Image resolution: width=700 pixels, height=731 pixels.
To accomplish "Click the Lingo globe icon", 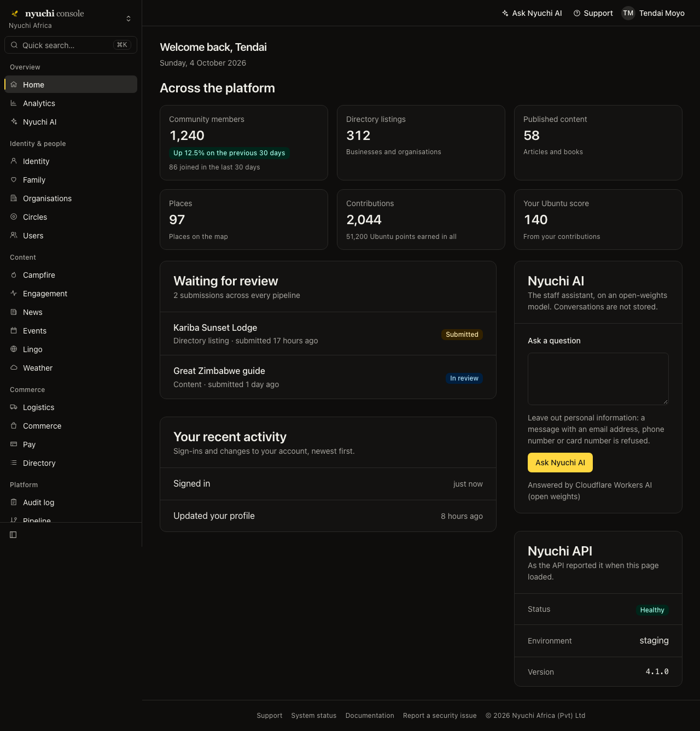I will pyautogui.click(x=14, y=349).
